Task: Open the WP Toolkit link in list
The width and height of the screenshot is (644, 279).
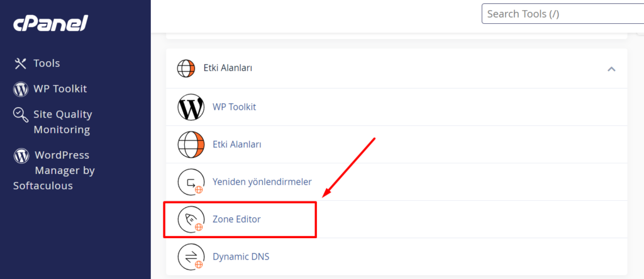Action: click(234, 107)
